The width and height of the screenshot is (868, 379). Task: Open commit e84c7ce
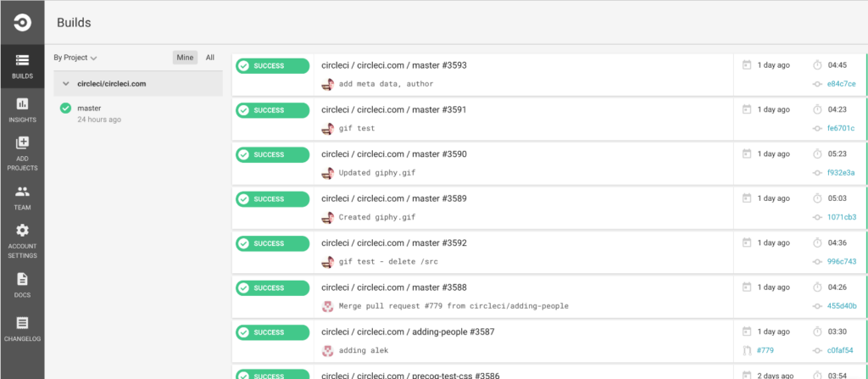[842, 84]
